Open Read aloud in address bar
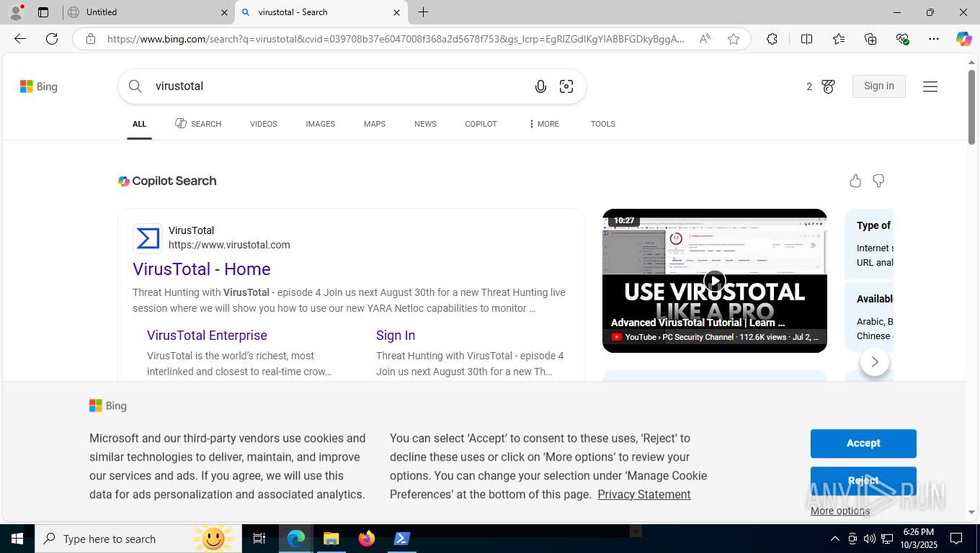Screen dimensions: 980x553 [x=705, y=39]
